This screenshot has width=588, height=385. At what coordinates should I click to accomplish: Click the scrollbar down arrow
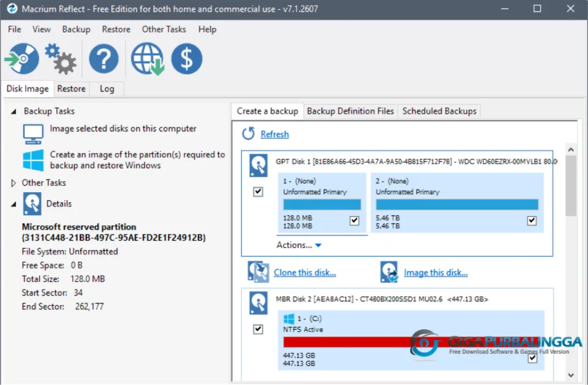tap(571, 375)
